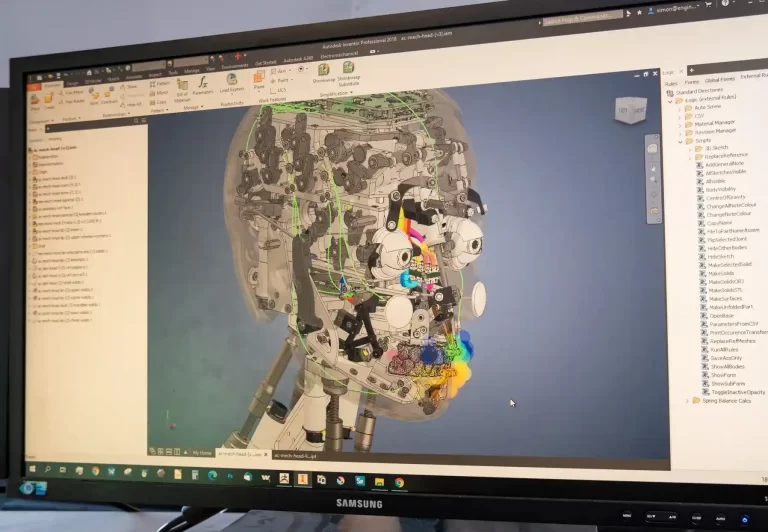Click the Inventor icon on the taskbar
Image resolution: width=768 pixels, height=532 pixels.
click(302, 479)
